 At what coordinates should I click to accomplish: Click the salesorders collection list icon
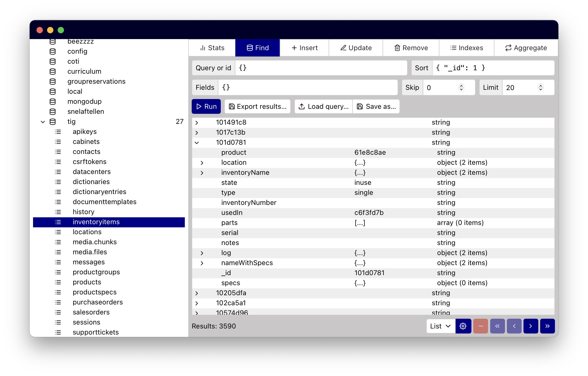click(x=58, y=312)
